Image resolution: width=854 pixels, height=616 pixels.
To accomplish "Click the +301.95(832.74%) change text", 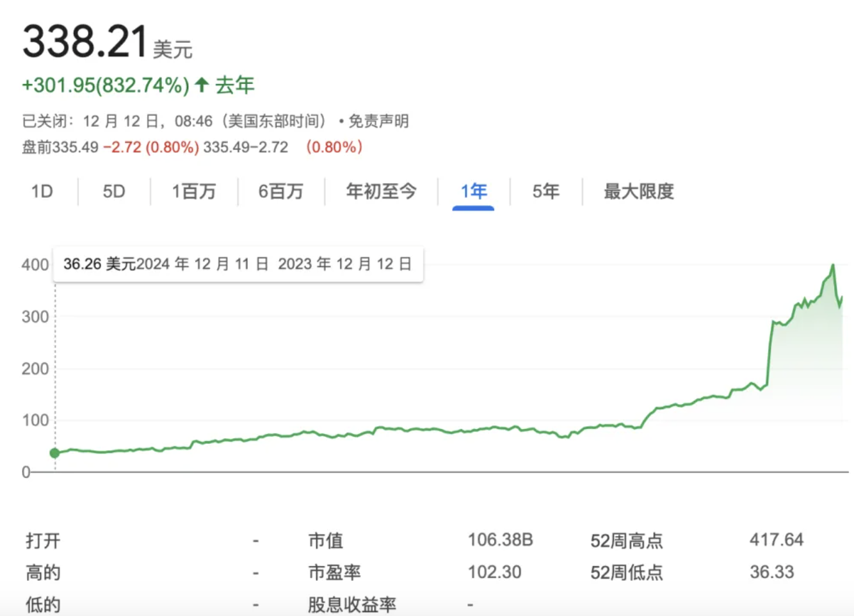I will tap(106, 85).
